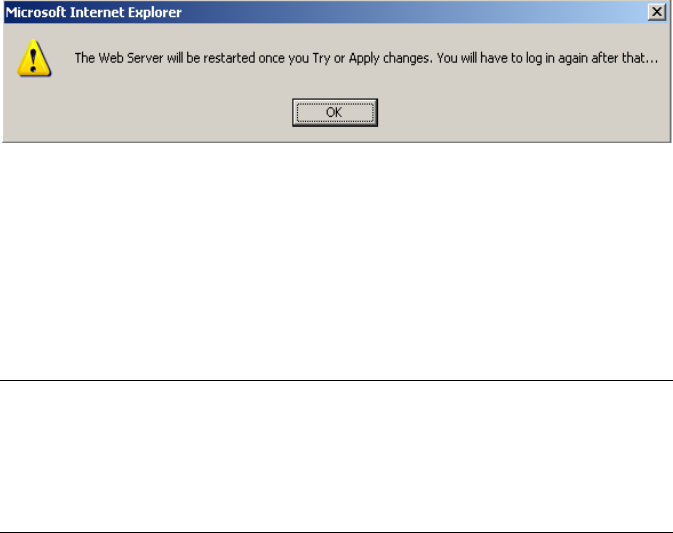Click the Web Server restart warning message
Viewport: 673px width, 533px height.
coord(366,58)
